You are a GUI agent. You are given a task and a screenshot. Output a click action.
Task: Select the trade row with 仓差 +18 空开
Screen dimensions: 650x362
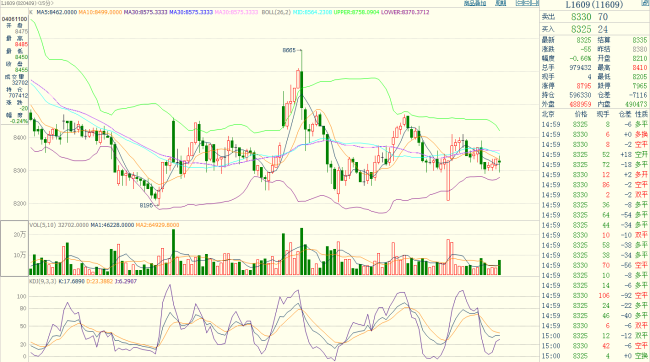click(x=594, y=155)
